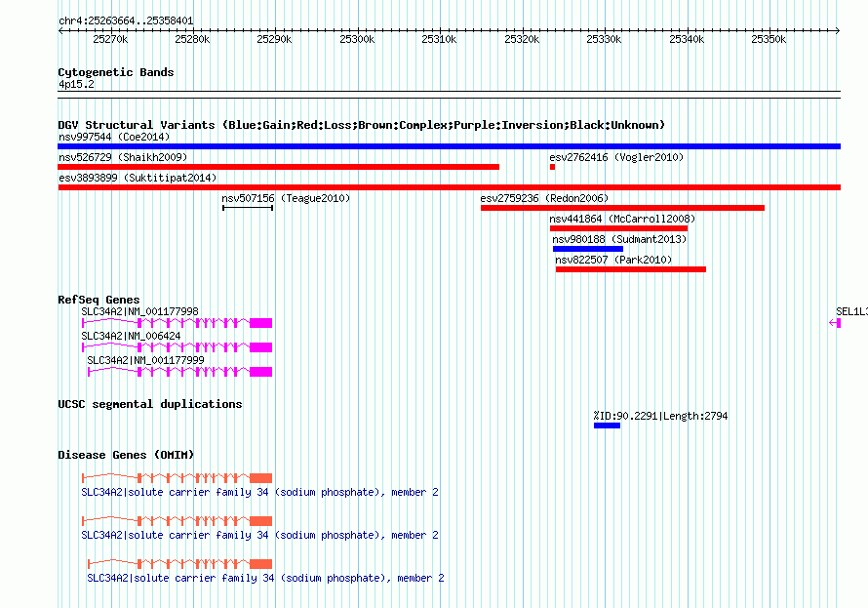Click the magenta NM_001177998 gene model glyph
This screenshot has width=868, height=608.
coord(178,323)
